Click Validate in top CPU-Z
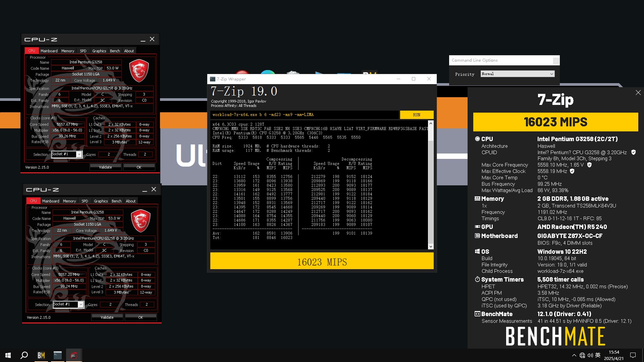 click(105, 167)
